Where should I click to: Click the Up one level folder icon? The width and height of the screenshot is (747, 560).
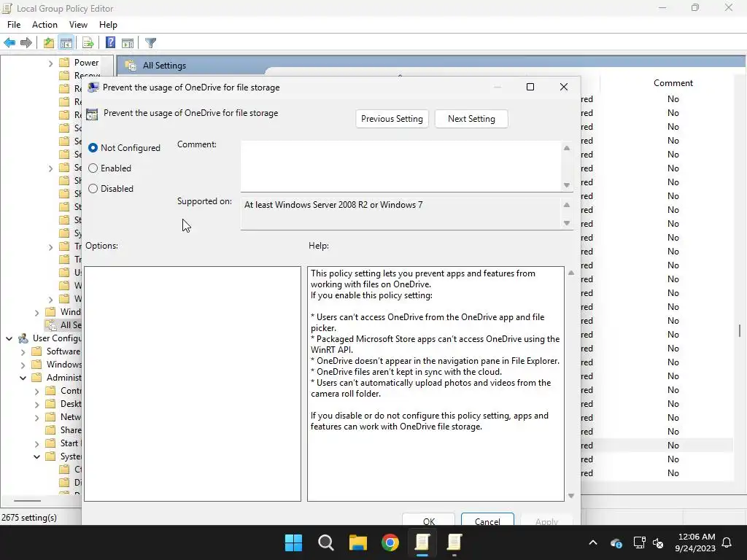click(49, 43)
